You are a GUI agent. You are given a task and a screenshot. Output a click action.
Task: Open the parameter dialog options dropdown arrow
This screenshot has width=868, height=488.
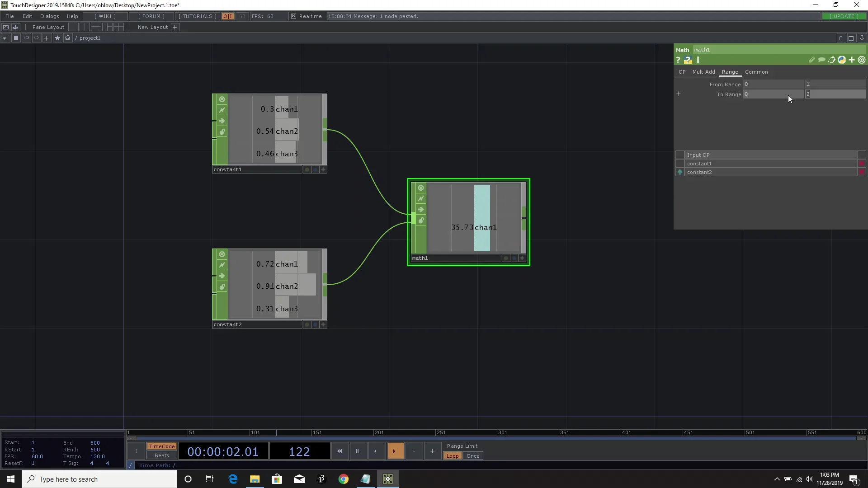coord(861,60)
